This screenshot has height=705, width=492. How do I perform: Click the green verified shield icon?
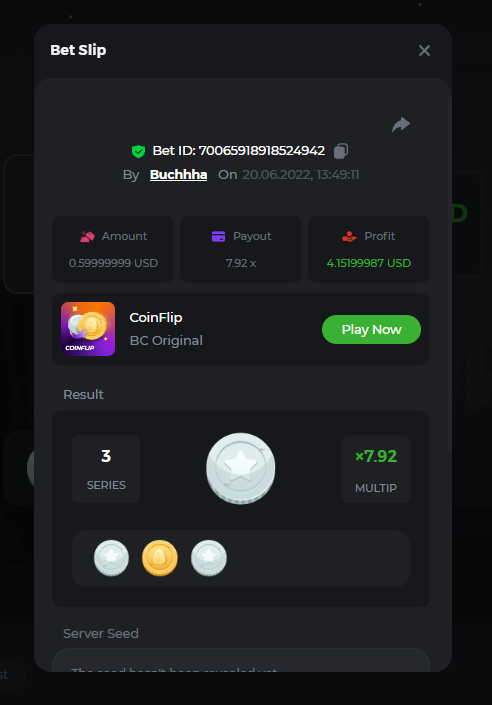(x=138, y=151)
